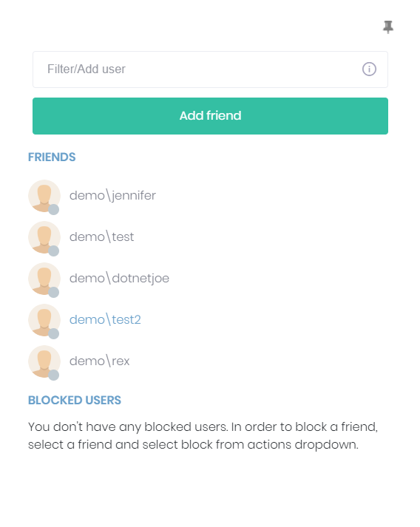Select friend demo\test by name

pos(101,237)
